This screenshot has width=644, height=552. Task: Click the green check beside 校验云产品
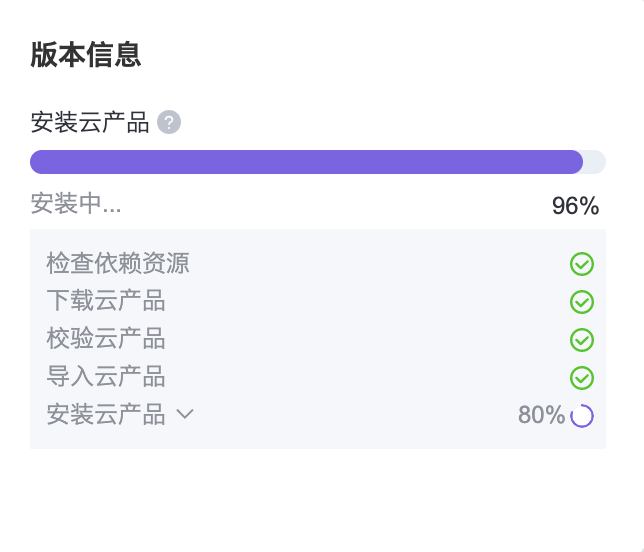coord(582,340)
